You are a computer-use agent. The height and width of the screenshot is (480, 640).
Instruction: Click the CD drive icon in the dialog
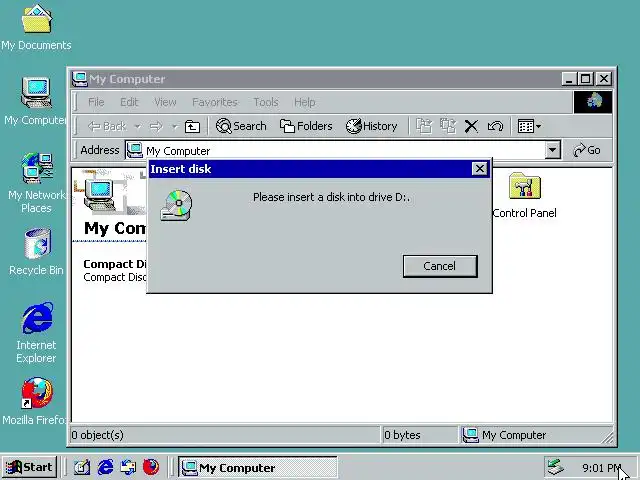pyautogui.click(x=176, y=205)
